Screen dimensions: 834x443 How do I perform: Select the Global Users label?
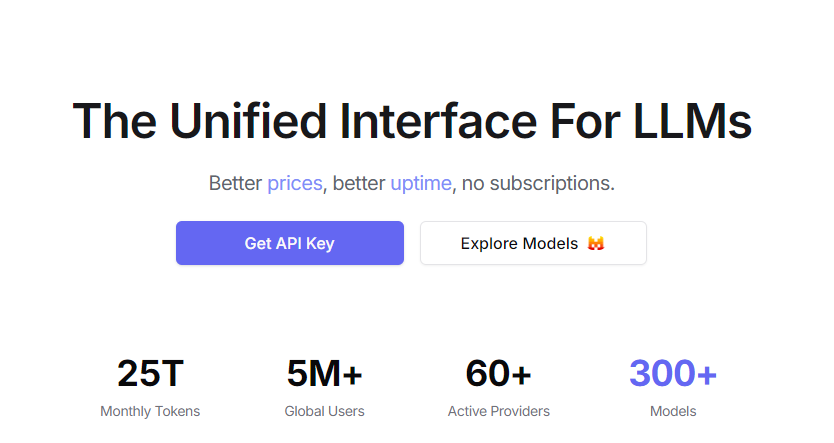(324, 411)
